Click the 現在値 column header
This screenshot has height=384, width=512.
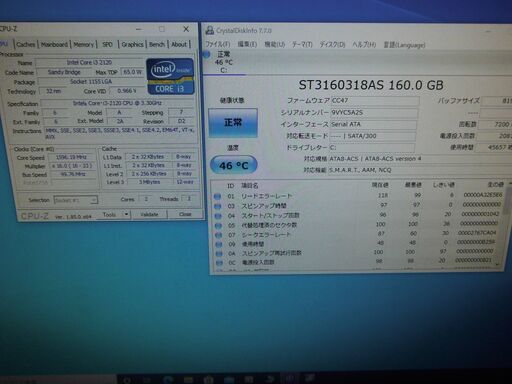click(x=380, y=185)
